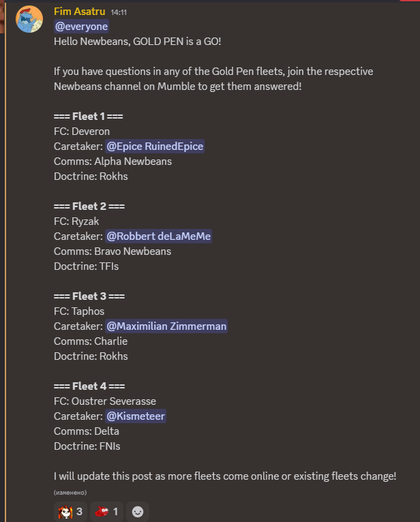Click the (изменено) edited label
Viewport: 420px width, 522px height.
[x=70, y=493]
